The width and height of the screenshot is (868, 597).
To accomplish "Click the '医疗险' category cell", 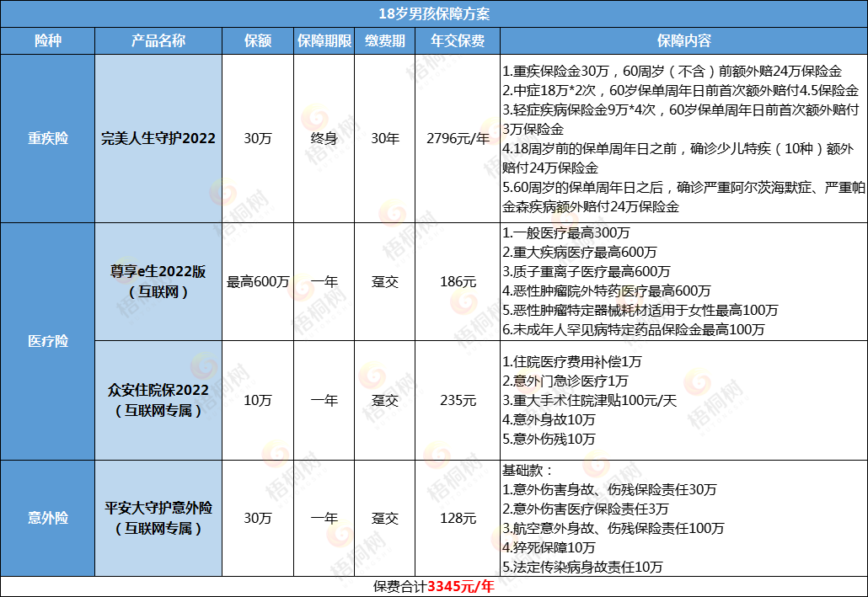I will click(47, 341).
